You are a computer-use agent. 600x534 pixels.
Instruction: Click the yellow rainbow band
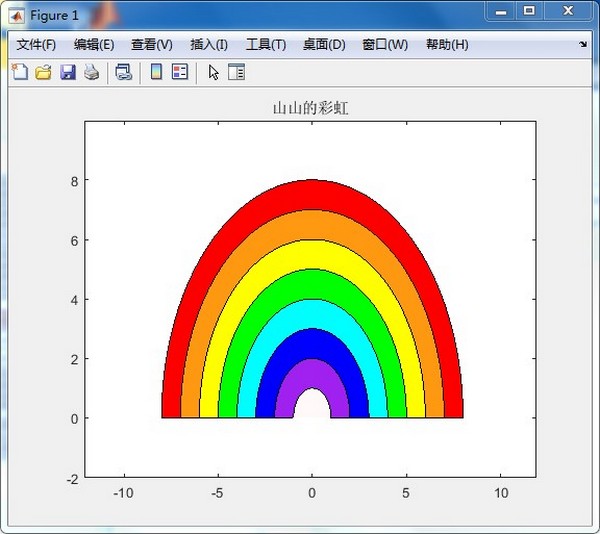coord(312,254)
